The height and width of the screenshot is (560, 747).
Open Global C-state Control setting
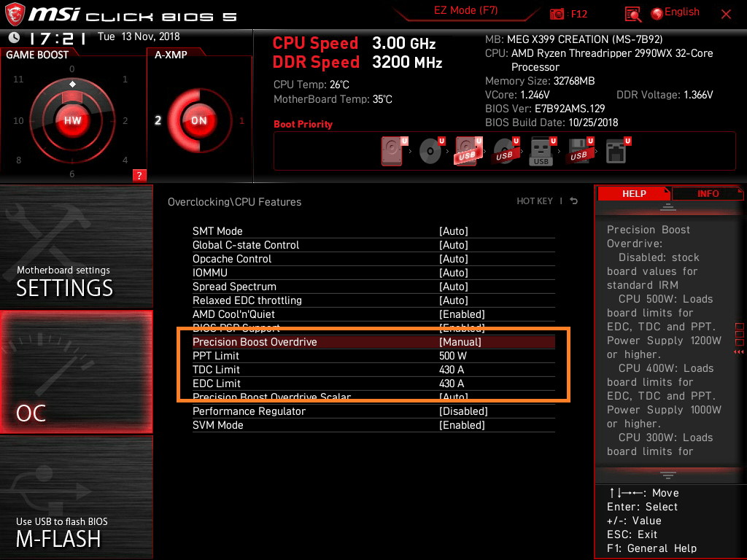click(373, 245)
